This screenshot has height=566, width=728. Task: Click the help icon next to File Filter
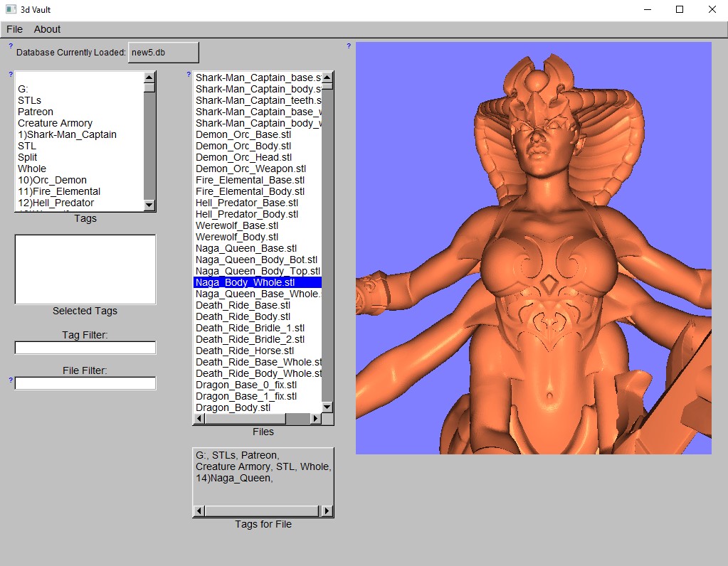(x=11, y=380)
